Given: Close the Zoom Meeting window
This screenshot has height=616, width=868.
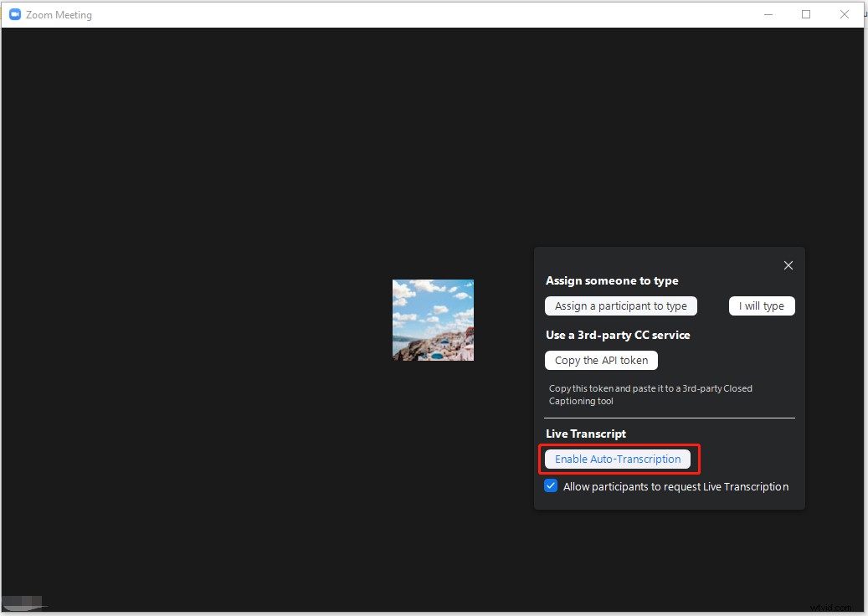Looking at the screenshot, I should 845,14.
